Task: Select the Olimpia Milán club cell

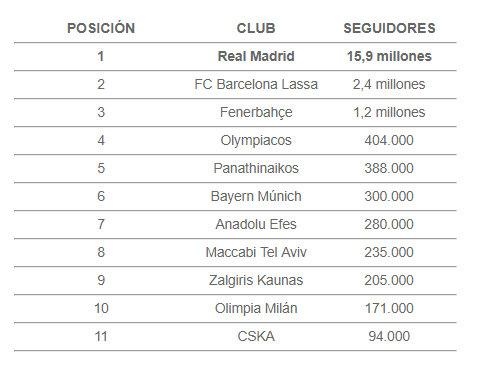Action: point(256,309)
